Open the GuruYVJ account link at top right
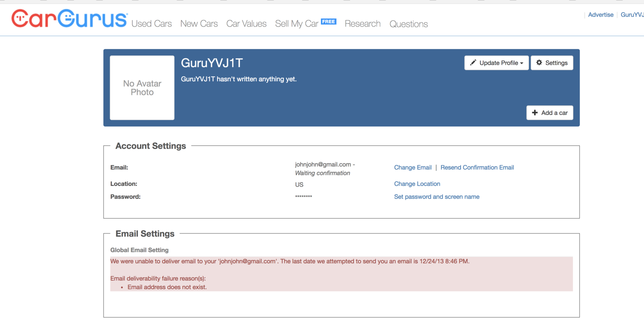Viewport: 644px width, 327px height. click(x=632, y=15)
